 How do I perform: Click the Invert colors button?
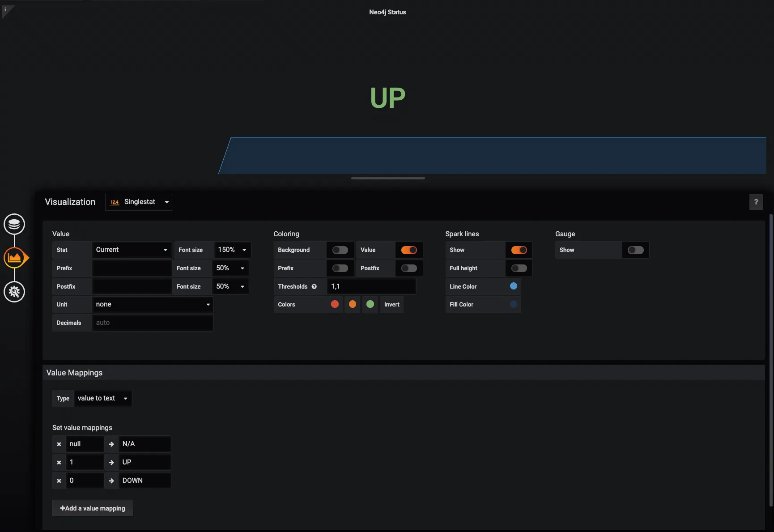(x=392, y=304)
